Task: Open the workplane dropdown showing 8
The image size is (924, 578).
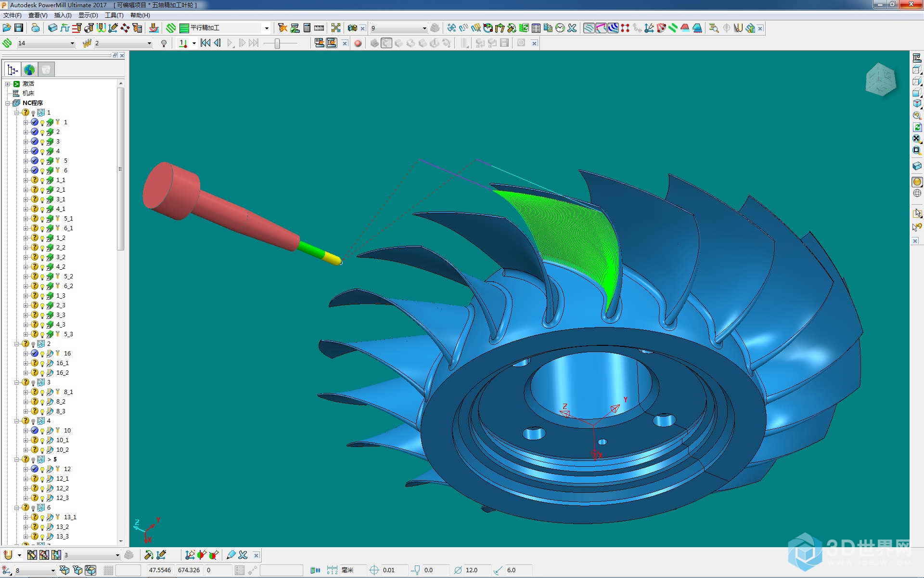Action: pyautogui.click(x=53, y=570)
